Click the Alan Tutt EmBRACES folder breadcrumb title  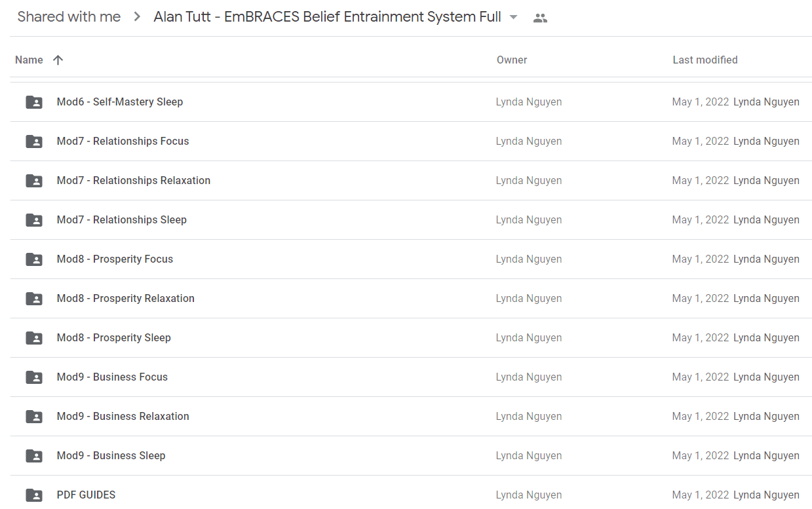pos(327,17)
